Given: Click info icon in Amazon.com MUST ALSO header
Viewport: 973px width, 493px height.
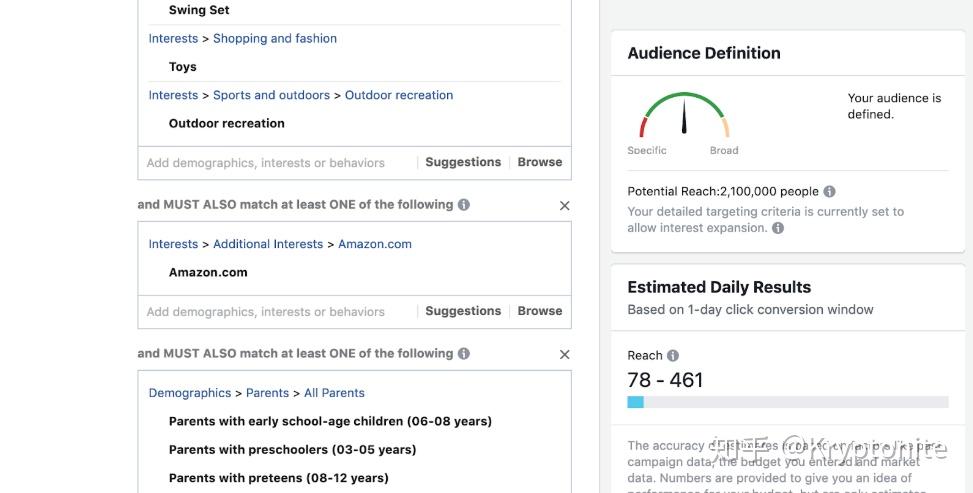Looking at the screenshot, I should [x=463, y=205].
